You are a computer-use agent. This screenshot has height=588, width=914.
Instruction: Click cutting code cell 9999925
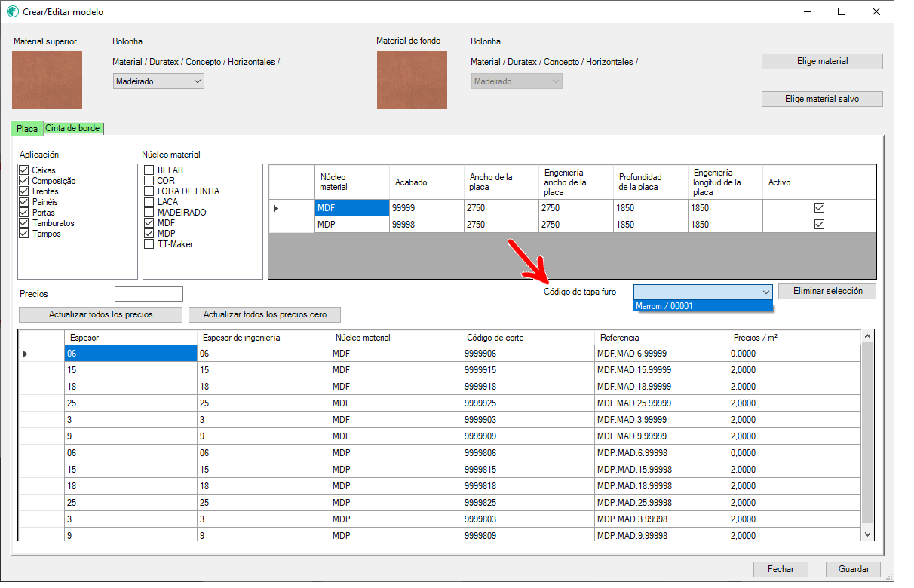pos(528,403)
